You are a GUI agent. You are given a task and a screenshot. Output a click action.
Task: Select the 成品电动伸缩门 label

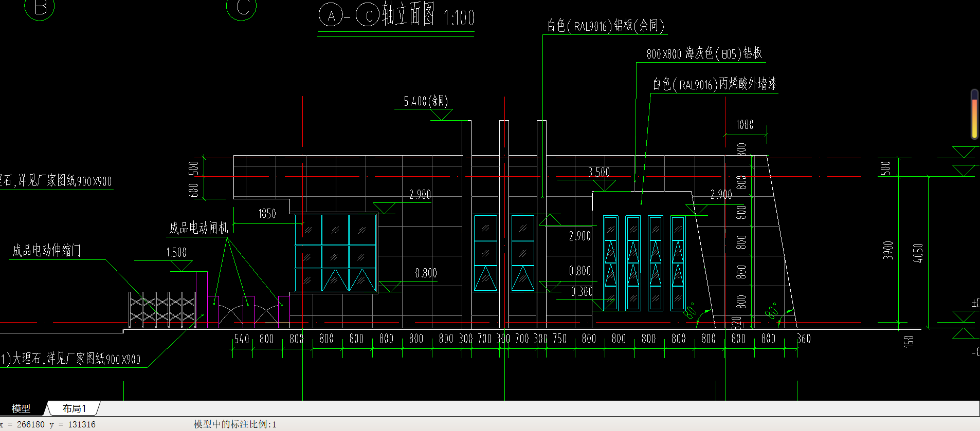(47, 250)
